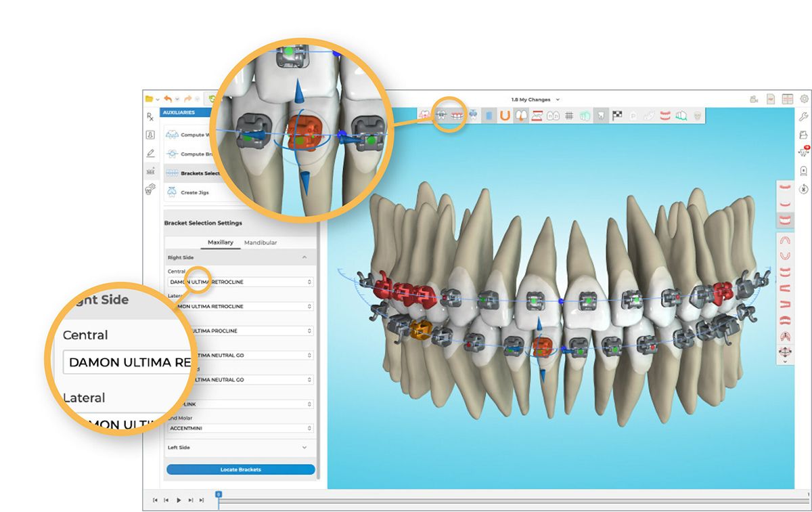
Task: Select the brackets sidebar panel icon
Action: point(150,171)
